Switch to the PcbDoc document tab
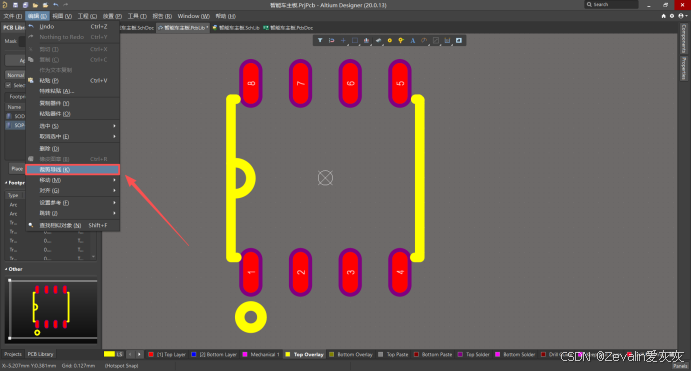The image size is (692, 371). tap(289, 27)
